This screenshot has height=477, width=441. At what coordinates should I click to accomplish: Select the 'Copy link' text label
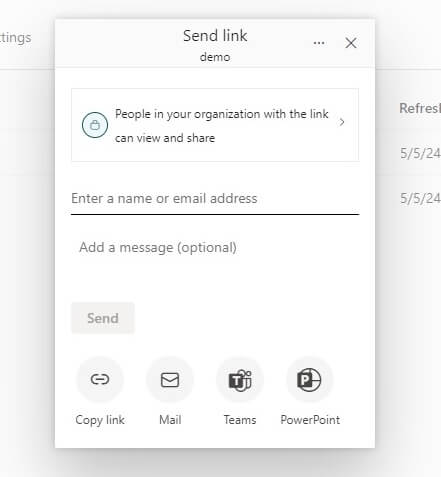100,420
